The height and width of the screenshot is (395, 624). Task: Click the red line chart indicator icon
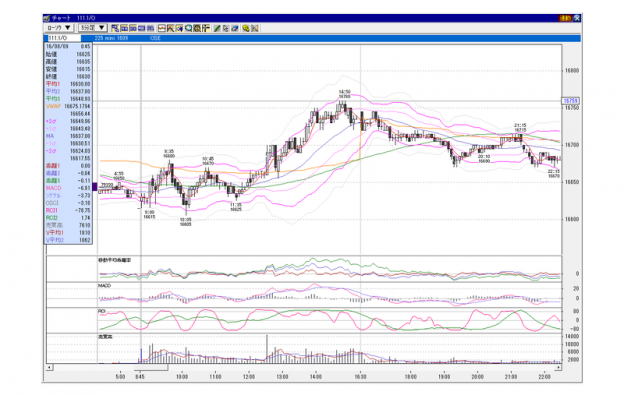(162, 28)
